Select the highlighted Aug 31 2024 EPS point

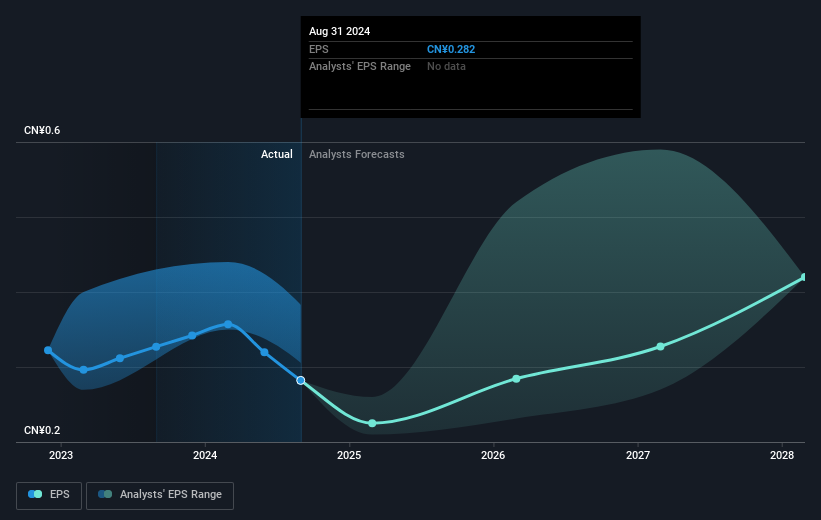pos(301,380)
